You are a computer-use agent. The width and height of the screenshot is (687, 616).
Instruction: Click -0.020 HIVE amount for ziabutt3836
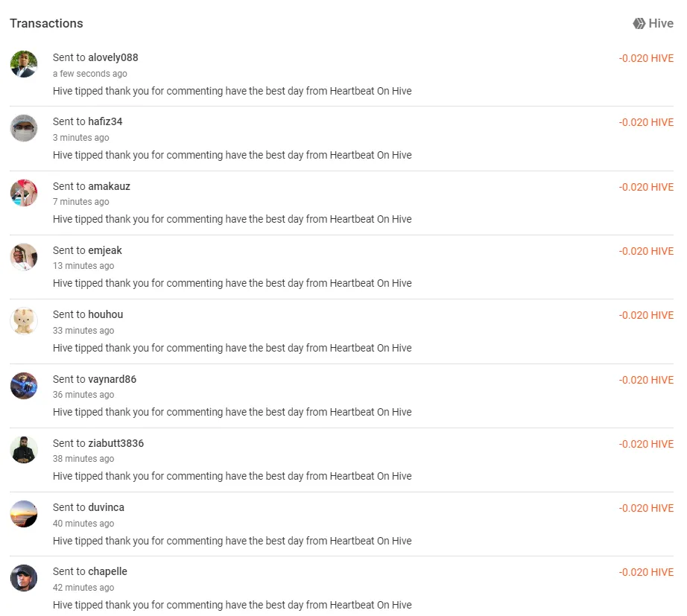click(x=646, y=444)
